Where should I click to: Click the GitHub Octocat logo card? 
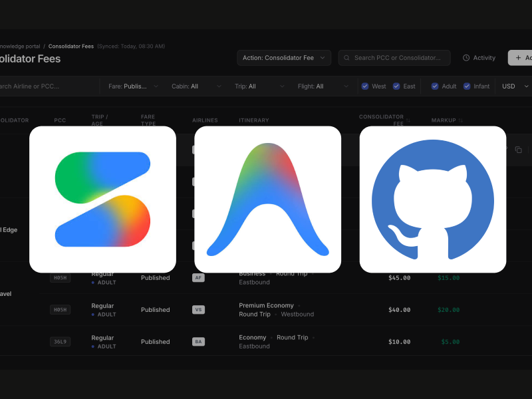click(x=433, y=199)
